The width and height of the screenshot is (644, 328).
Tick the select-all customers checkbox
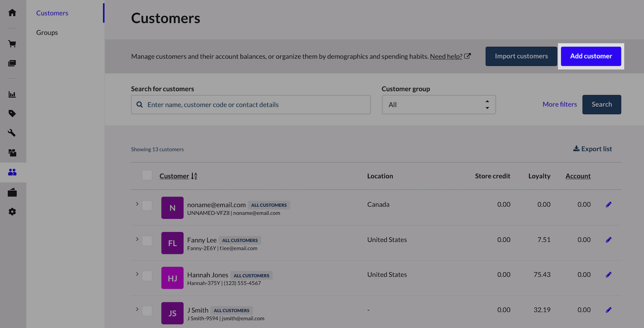pos(147,175)
